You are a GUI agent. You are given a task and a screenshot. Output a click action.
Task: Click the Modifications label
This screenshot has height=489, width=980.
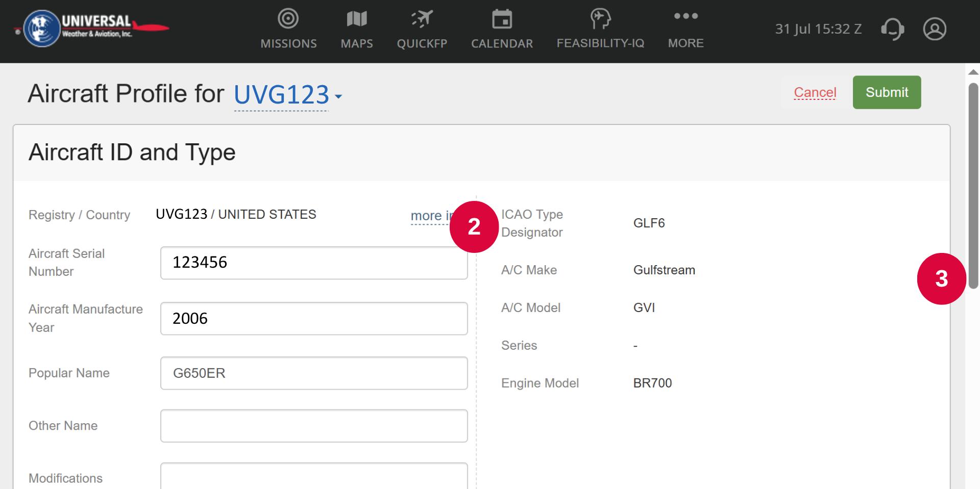click(x=65, y=478)
